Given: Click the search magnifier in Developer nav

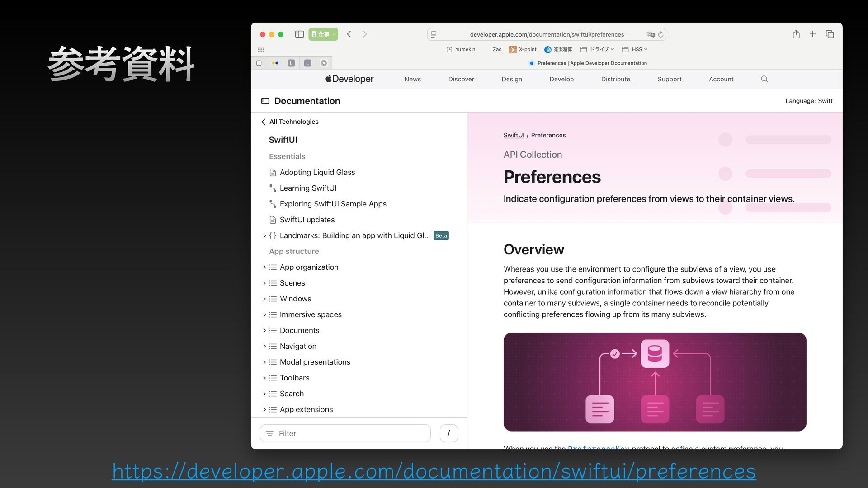Looking at the screenshot, I should (764, 79).
